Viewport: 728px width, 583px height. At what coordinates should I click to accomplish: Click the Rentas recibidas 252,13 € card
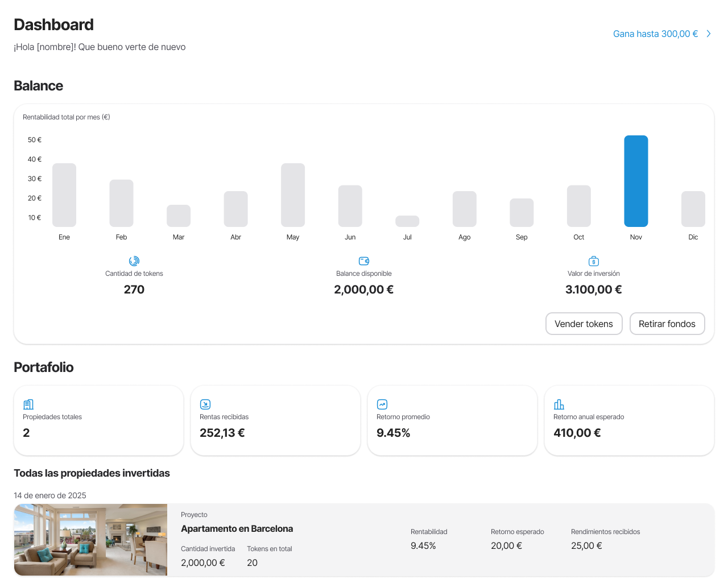275,421
